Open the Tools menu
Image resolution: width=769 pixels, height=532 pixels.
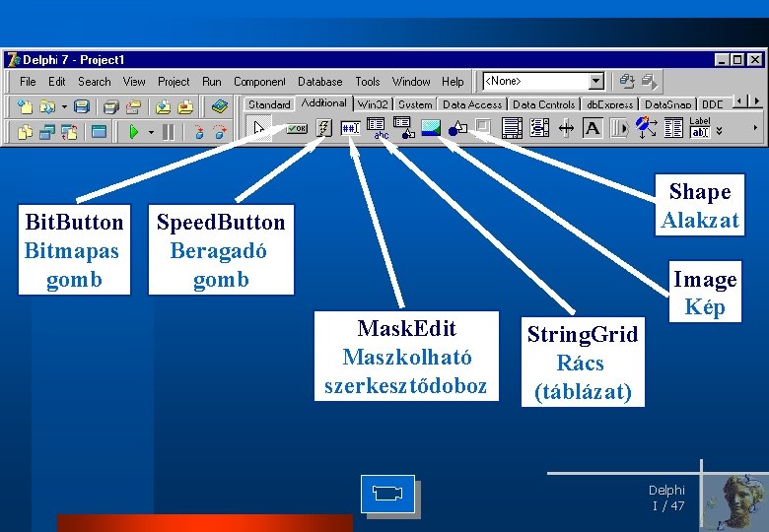[x=368, y=82]
